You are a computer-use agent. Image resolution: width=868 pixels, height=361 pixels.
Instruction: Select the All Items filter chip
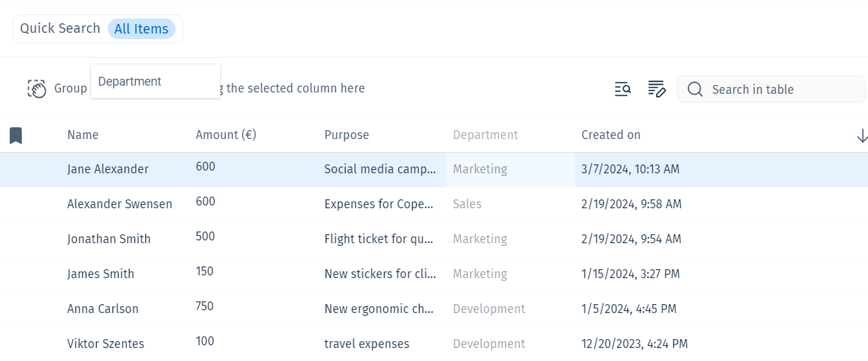(141, 29)
